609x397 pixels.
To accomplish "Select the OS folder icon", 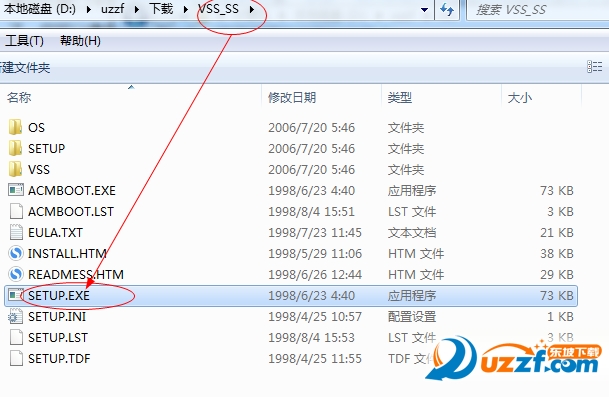I will point(16,127).
